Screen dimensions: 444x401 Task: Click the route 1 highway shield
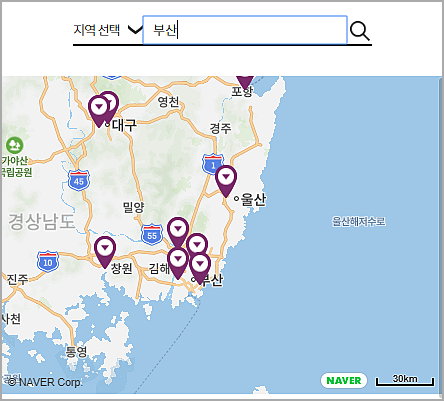(213, 164)
